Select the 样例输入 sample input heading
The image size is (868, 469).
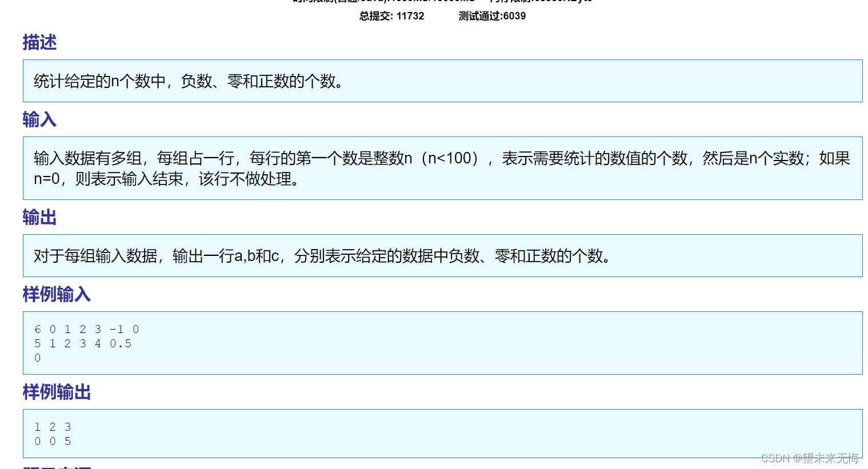tap(55, 294)
